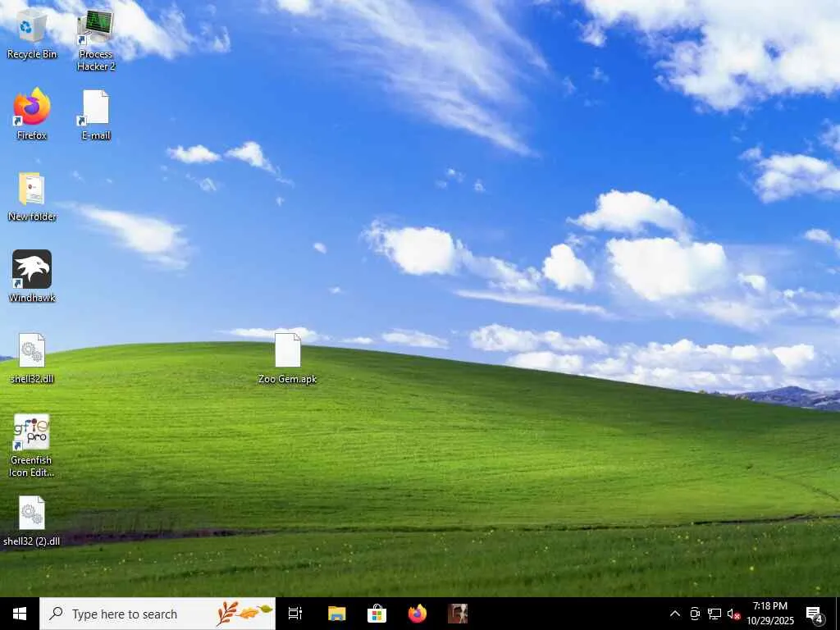The width and height of the screenshot is (840, 630).
Task: Select Greenfish Icon Editor shortcut
Action: click(32, 445)
